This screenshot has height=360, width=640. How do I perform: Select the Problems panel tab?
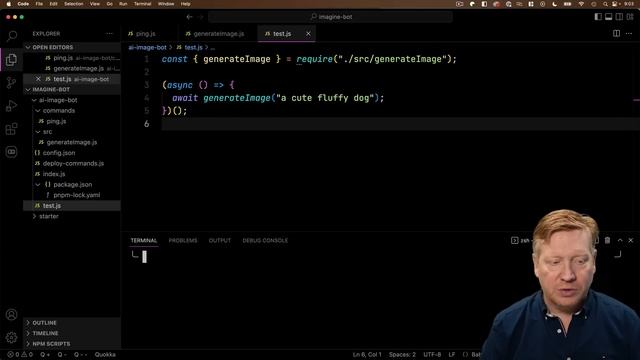[x=183, y=240]
